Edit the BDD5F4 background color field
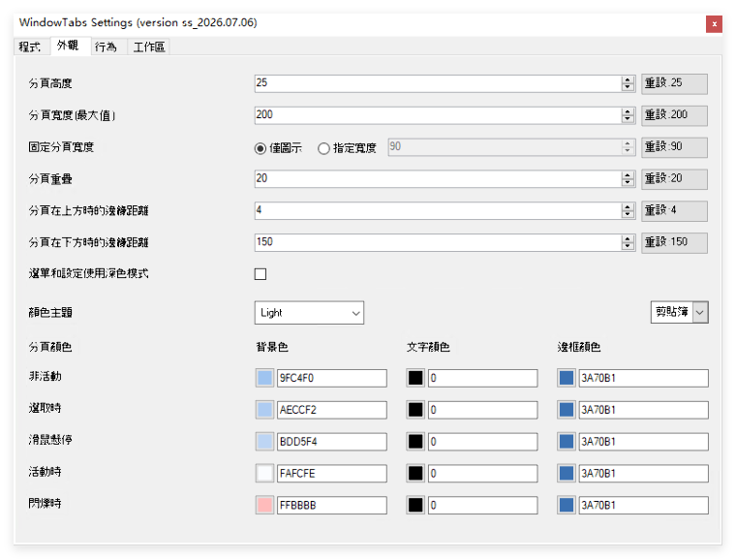This screenshot has width=736, height=560. [332, 442]
